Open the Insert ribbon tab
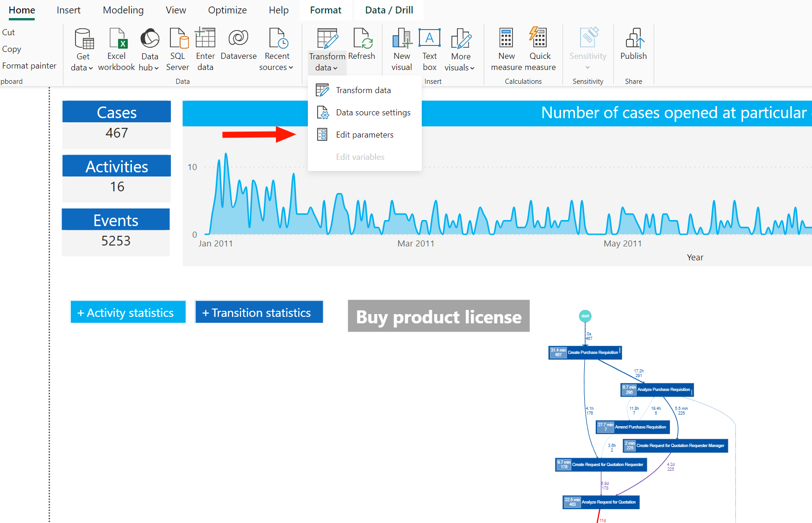 (x=69, y=10)
